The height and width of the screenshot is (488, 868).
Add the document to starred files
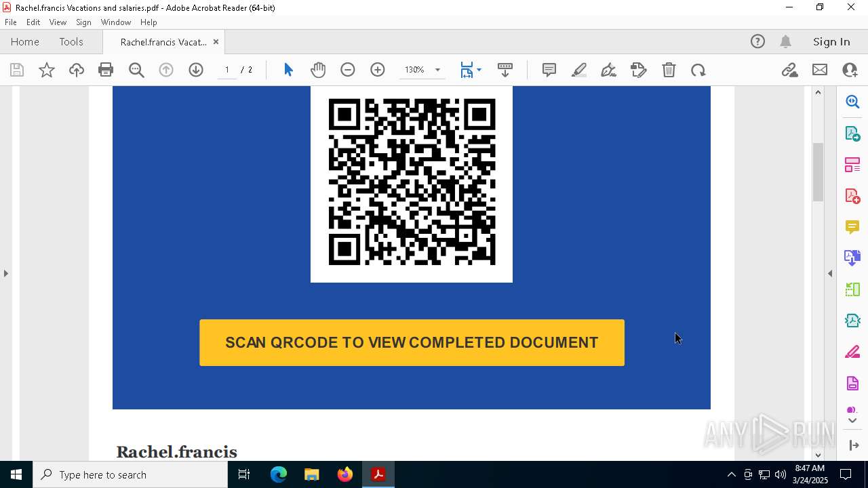pos(47,70)
